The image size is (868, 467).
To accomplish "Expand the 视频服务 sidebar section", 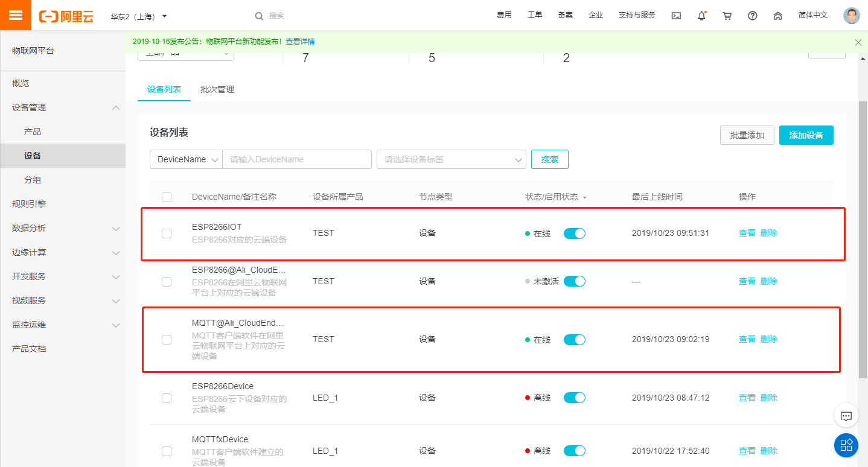I will point(116,300).
